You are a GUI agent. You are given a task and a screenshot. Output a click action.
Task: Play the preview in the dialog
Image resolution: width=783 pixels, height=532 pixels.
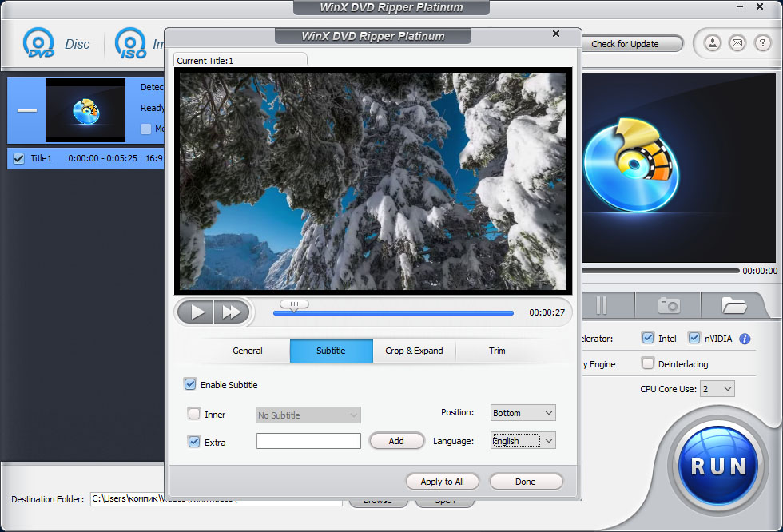coord(196,312)
